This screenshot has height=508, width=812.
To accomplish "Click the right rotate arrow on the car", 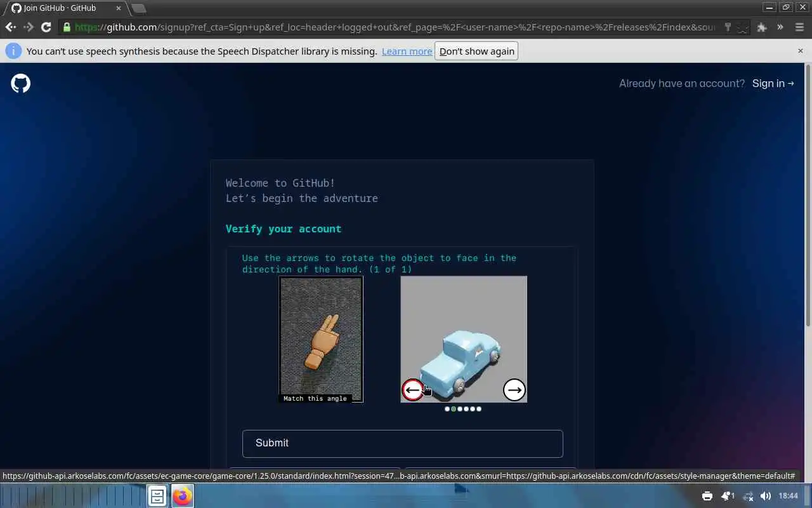I will click(514, 390).
